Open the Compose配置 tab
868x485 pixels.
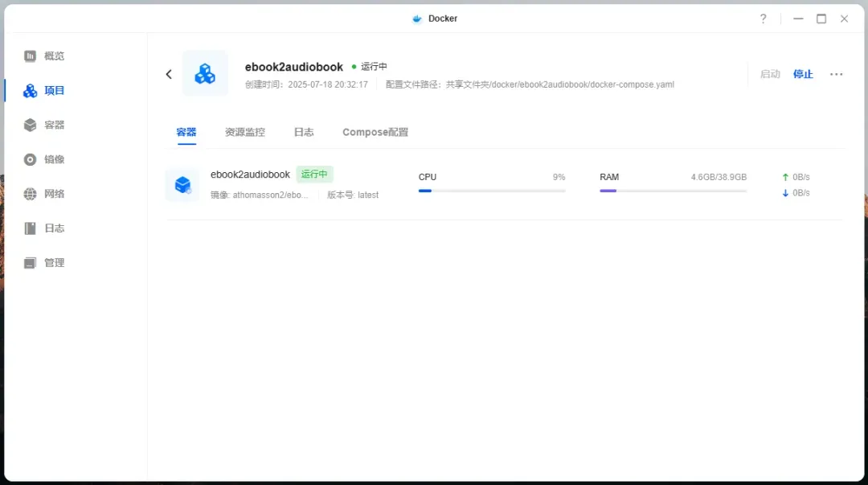tap(375, 132)
